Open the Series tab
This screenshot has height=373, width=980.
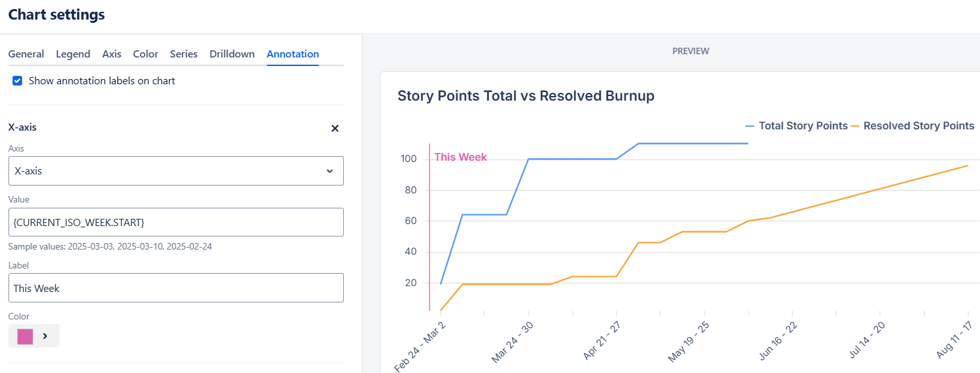[184, 54]
